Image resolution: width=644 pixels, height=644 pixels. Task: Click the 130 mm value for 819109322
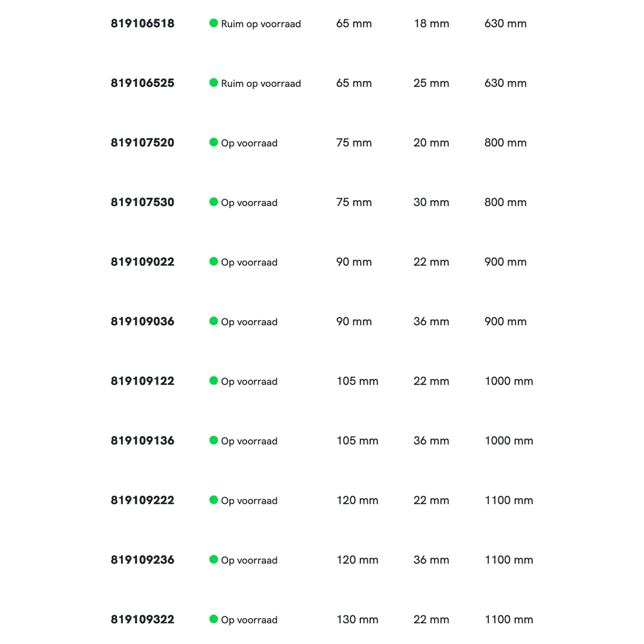click(357, 620)
